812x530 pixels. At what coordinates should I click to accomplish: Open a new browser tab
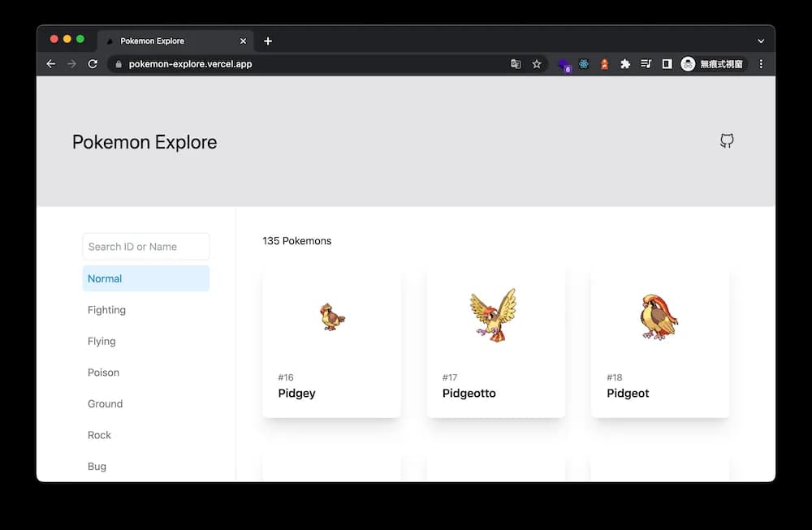(268, 41)
